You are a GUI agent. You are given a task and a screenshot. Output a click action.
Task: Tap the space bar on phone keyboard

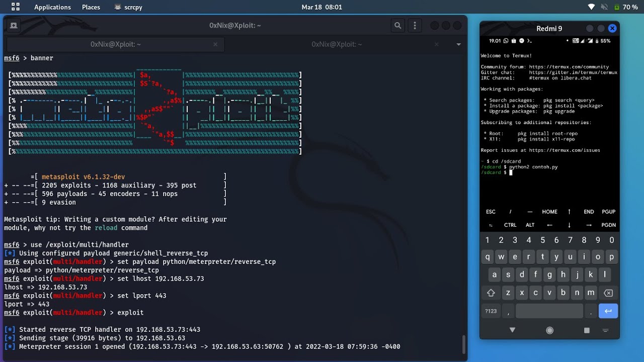point(549,311)
